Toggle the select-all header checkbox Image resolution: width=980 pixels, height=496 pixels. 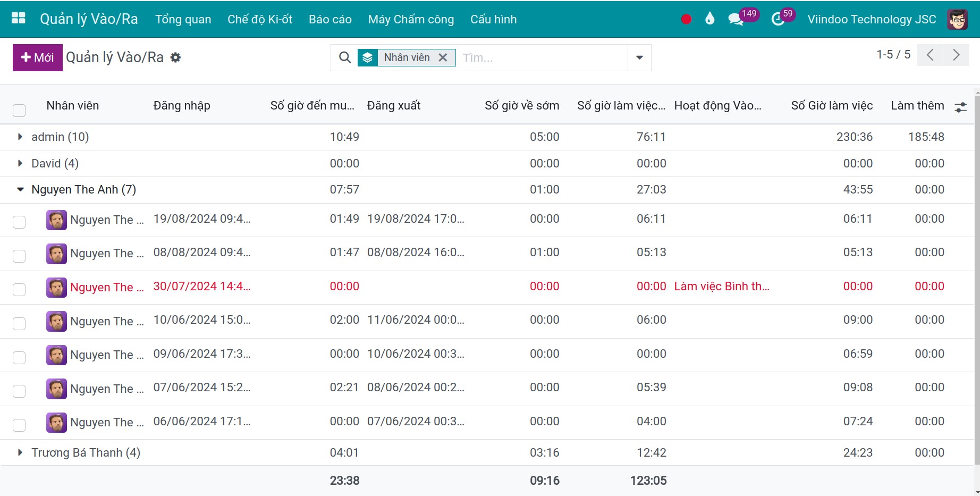click(x=19, y=110)
